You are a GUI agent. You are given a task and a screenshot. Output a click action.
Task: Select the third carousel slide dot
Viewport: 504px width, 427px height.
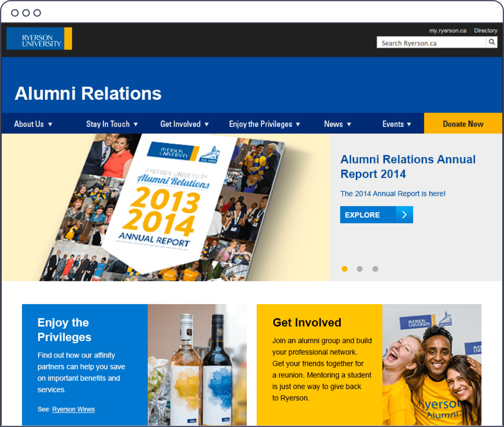[x=375, y=269]
